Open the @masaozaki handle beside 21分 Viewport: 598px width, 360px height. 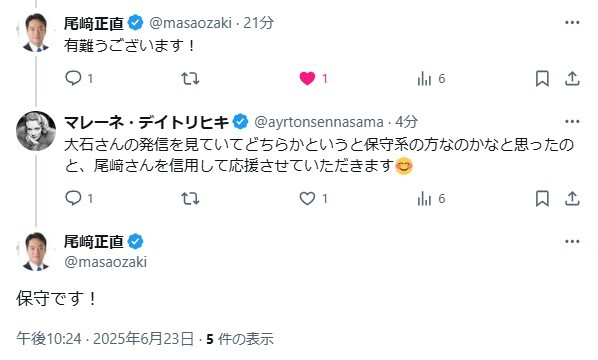[x=190, y=23]
